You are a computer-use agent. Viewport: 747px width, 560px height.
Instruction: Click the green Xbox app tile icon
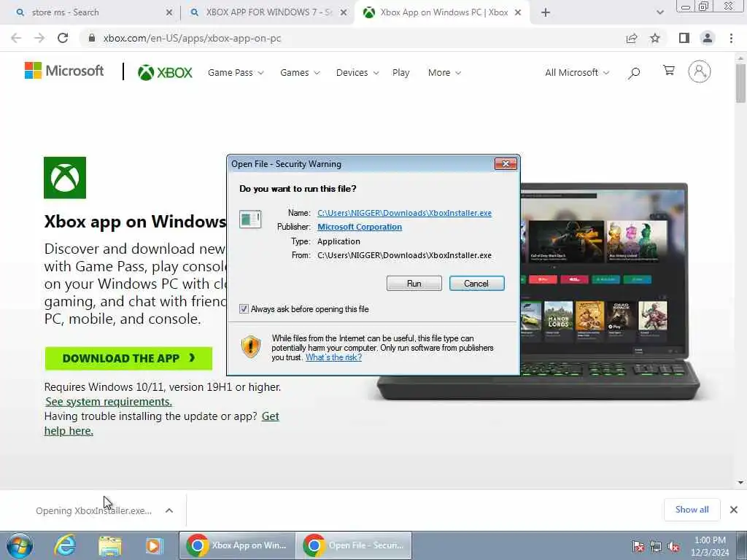tap(65, 178)
